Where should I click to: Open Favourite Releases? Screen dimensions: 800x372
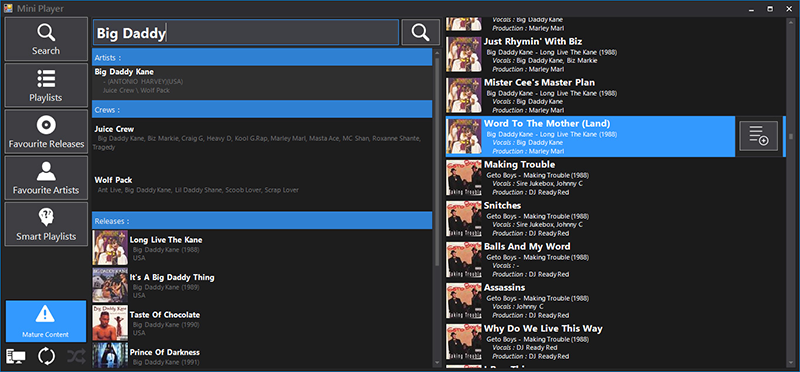coord(46,132)
